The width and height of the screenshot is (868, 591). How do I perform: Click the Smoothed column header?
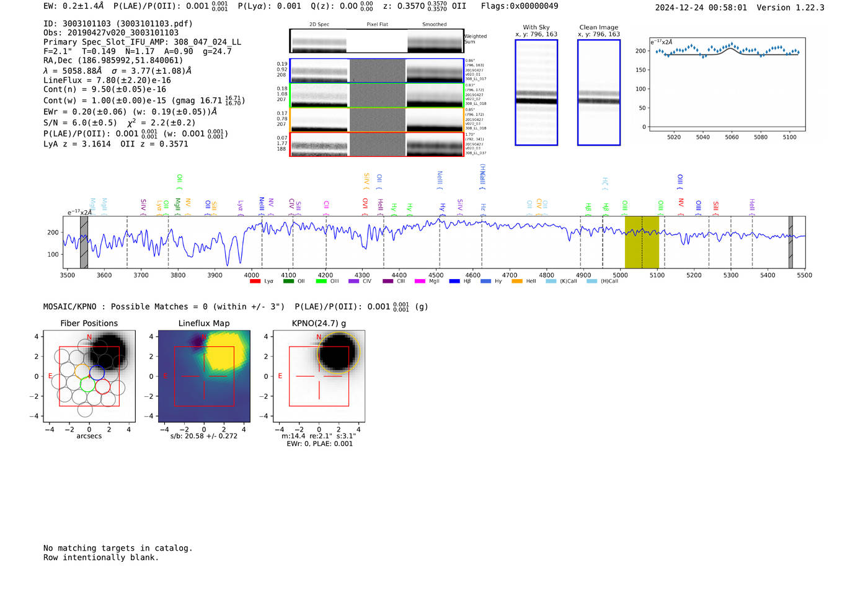(x=435, y=25)
